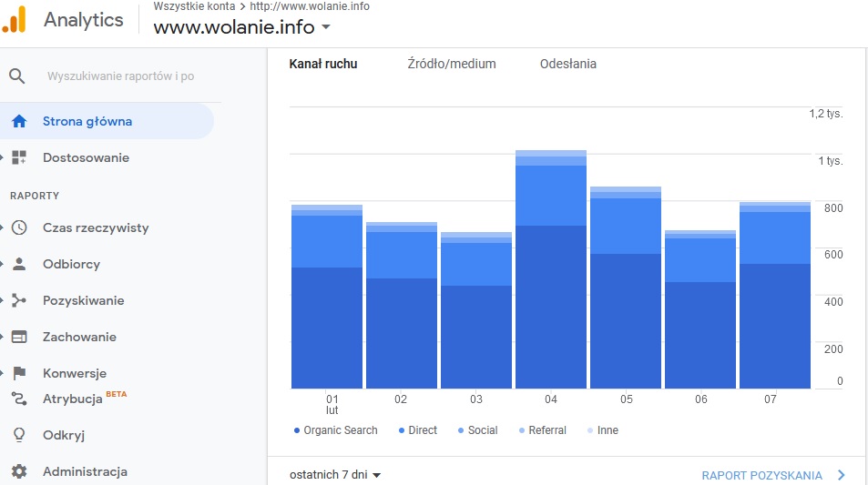Select the Kanał ruchu tab
Viewport: 868px width, 485px height.
click(x=322, y=64)
